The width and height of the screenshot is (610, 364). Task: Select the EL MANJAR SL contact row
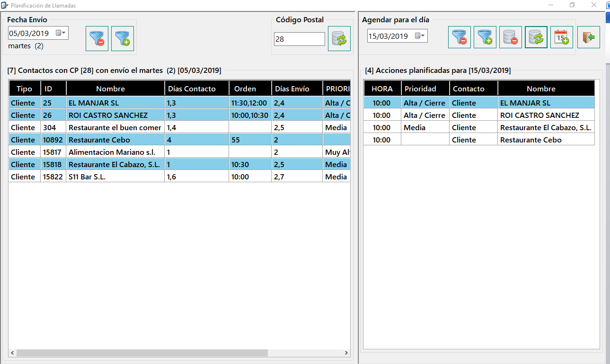180,103
